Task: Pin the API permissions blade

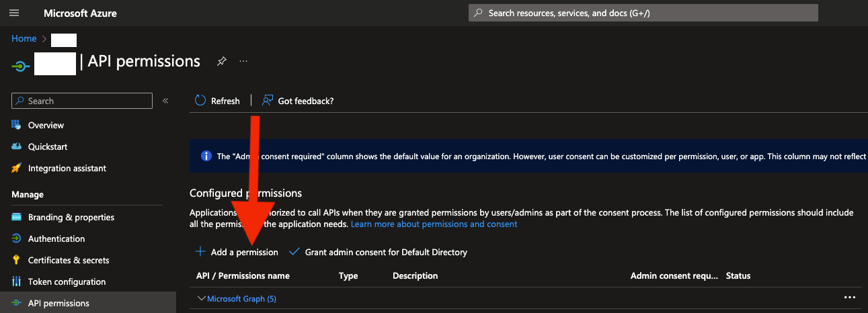Action: [x=222, y=61]
